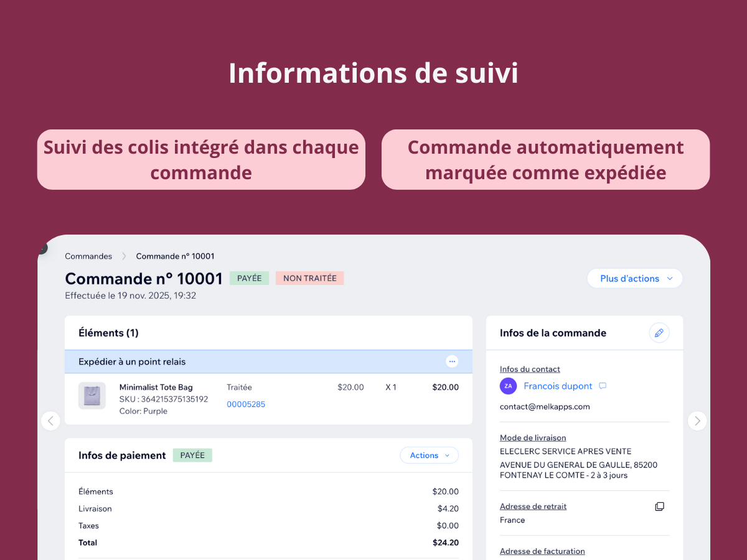
Task: Click the Color: Purple item detail
Action: click(143, 411)
